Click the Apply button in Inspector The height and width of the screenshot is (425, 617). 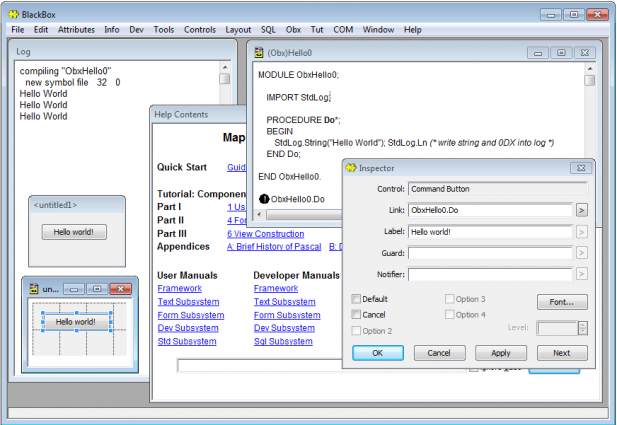coord(500,353)
